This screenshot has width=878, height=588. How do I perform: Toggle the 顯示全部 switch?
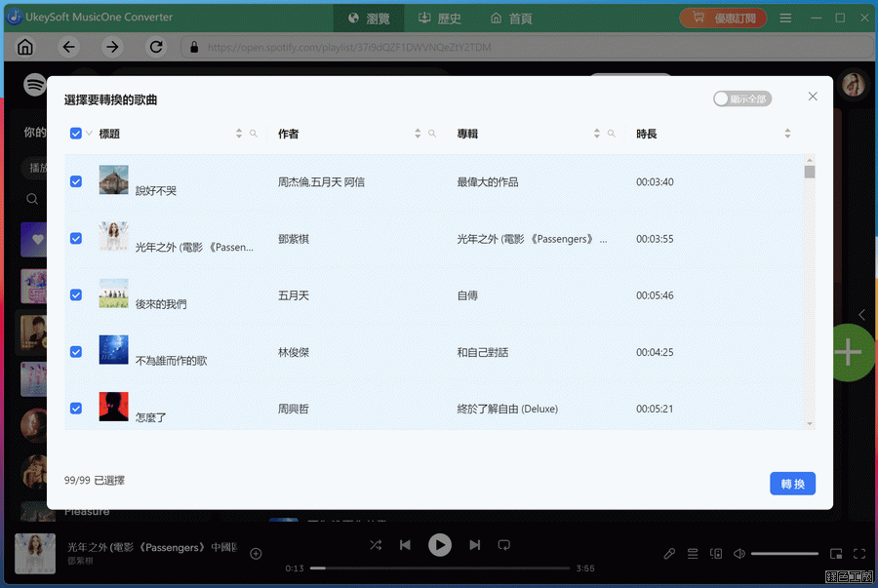pyautogui.click(x=741, y=98)
